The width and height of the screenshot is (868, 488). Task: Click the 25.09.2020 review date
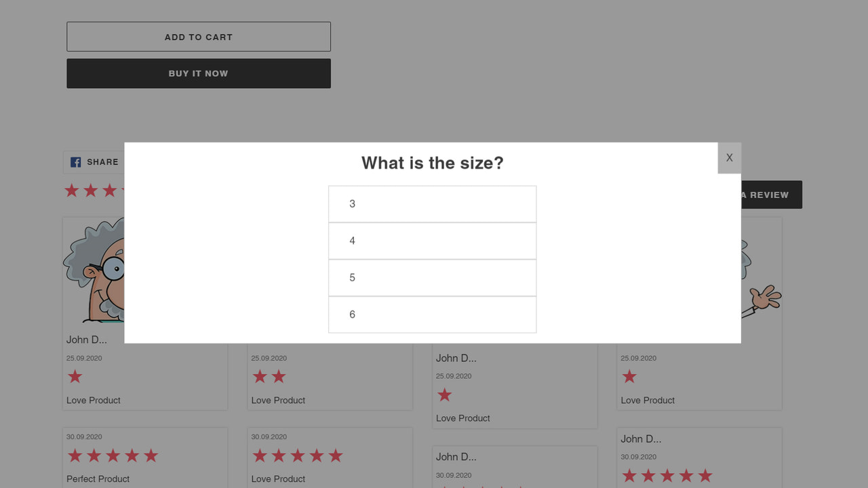pos(84,358)
